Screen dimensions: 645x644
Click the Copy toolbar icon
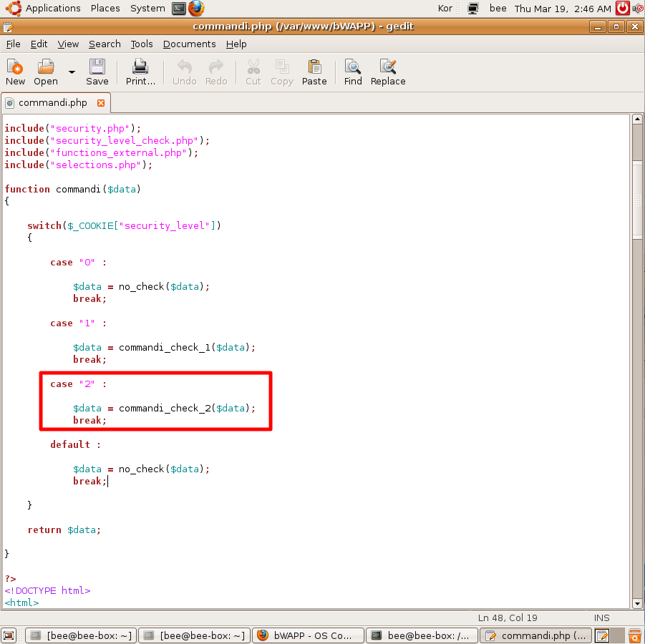282,67
